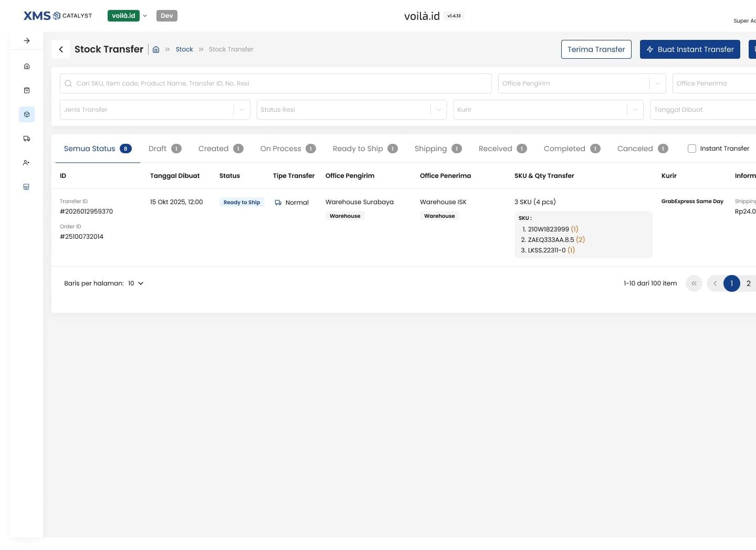756x550 pixels.
Task: Change rows per page dropdown (10)
Action: (x=136, y=283)
